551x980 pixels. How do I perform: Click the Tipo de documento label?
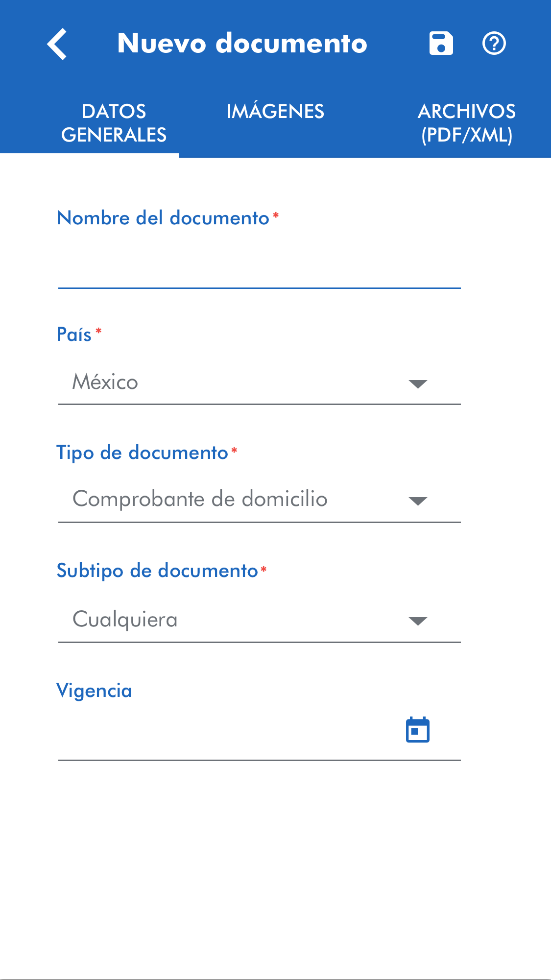click(142, 453)
